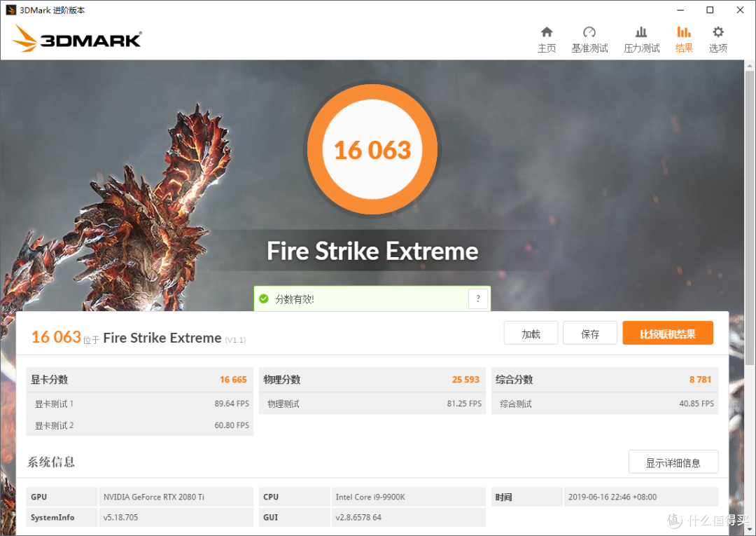Click the 3DMark title bar app icon
Screen dimensions: 756x536
tap(10, 10)
